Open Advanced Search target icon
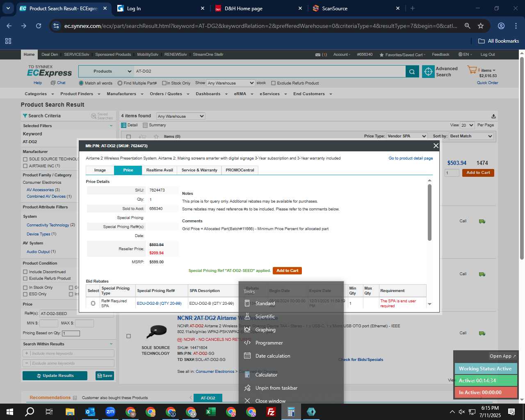 (428, 71)
